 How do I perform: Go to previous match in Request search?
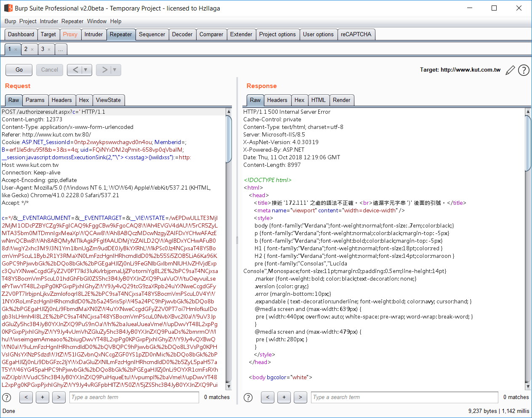[x=26, y=397]
